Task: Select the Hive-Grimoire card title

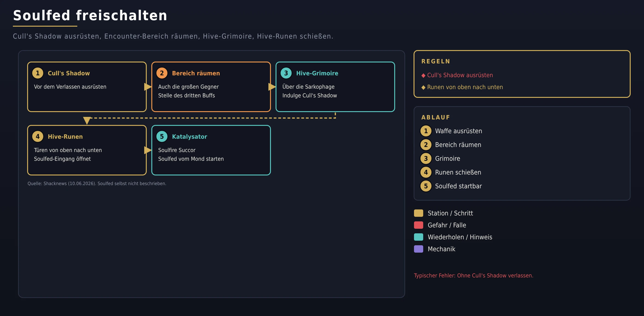Action: (317, 73)
